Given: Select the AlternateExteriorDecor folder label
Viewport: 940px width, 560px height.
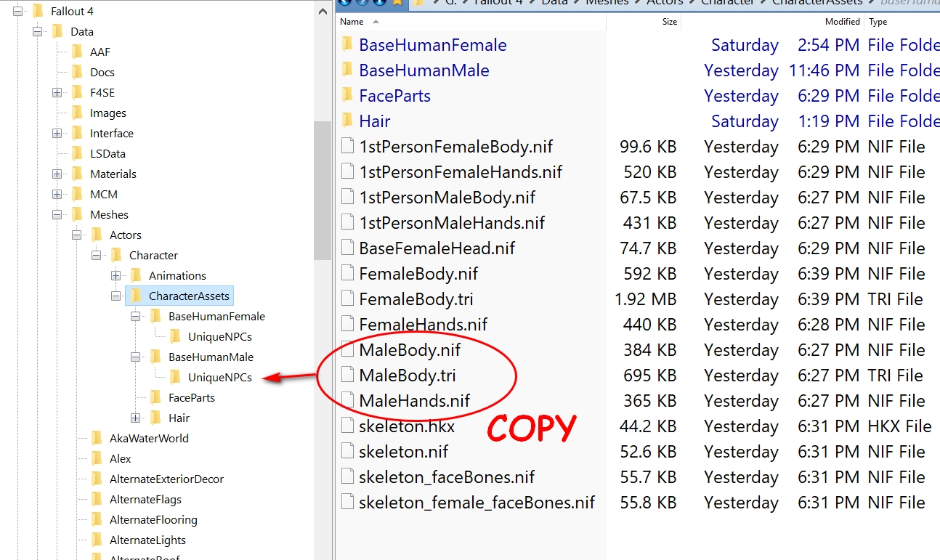Looking at the screenshot, I should (166, 479).
